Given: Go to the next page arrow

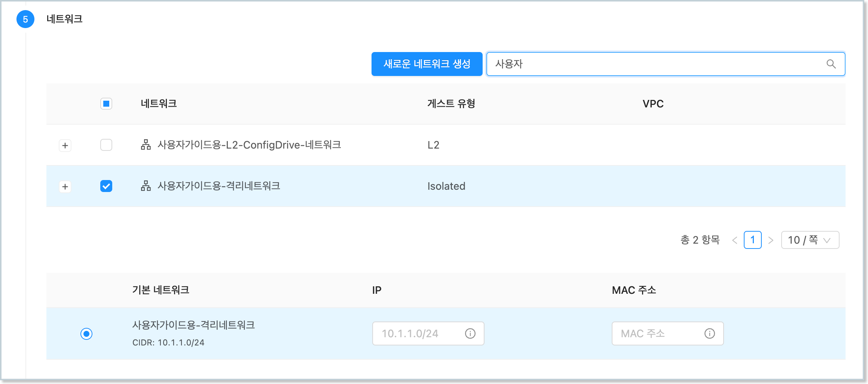Looking at the screenshot, I should click(x=771, y=240).
